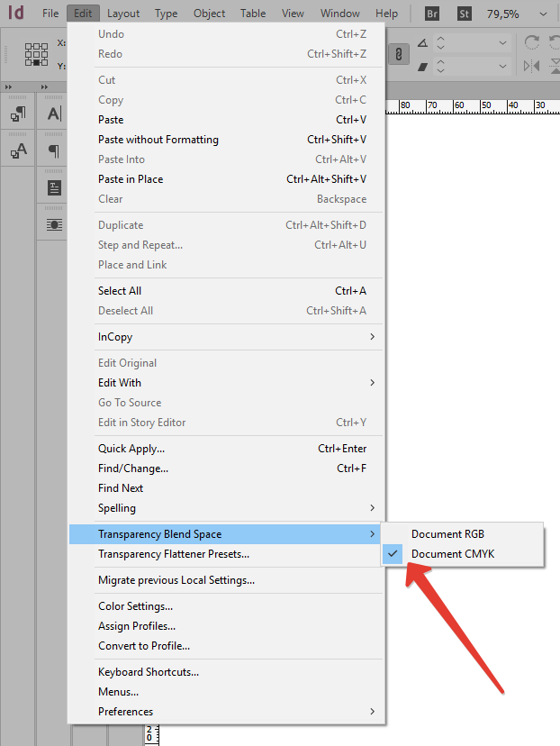This screenshot has width=560, height=746.
Task: Open Transparency Blend Space submenu
Action: [x=226, y=533]
